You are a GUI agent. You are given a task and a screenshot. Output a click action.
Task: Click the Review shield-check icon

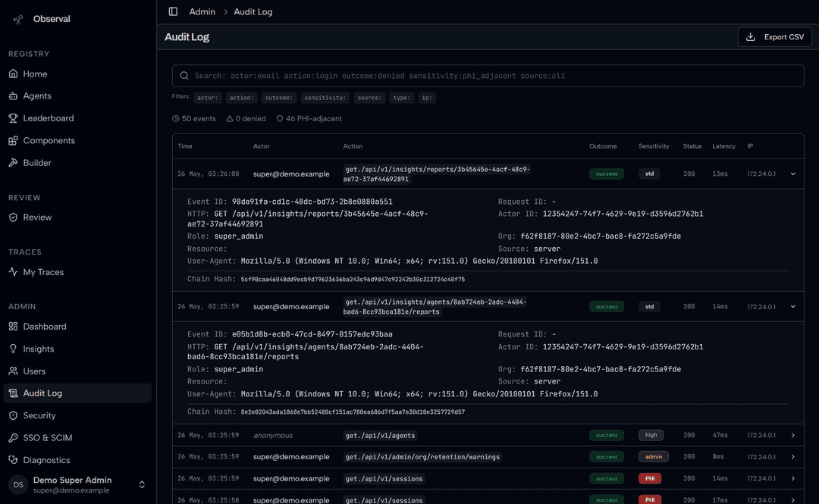(13, 218)
